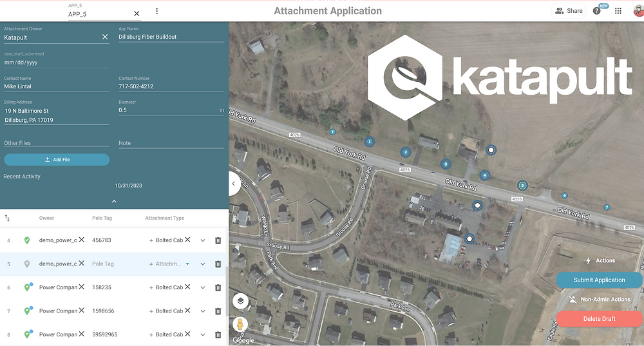Remove Power Company owner in row 6
The width and height of the screenshot is (644, 346).
pyautogui.click(x=82, y=287)
